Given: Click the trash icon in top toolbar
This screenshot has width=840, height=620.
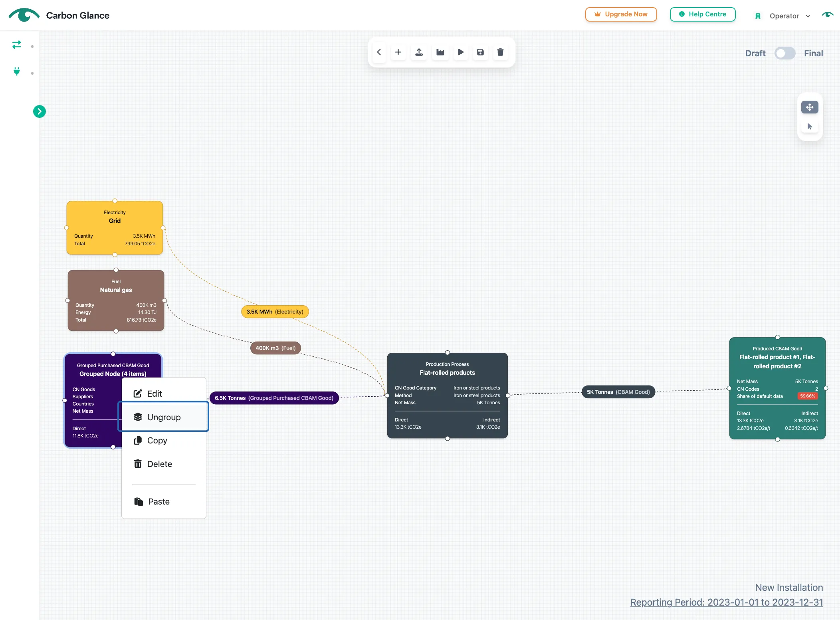Looking at the screenshot, I should pyautogui.click(x=500, y=52).
